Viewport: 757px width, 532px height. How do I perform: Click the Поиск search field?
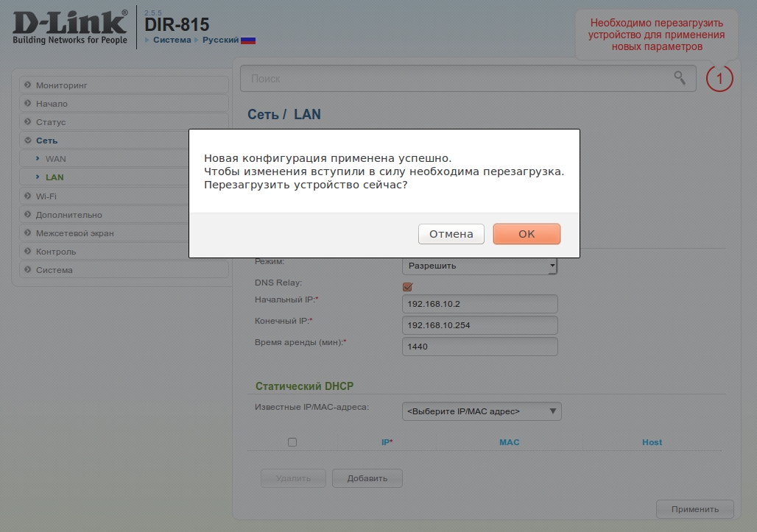[x=457, y=78]
